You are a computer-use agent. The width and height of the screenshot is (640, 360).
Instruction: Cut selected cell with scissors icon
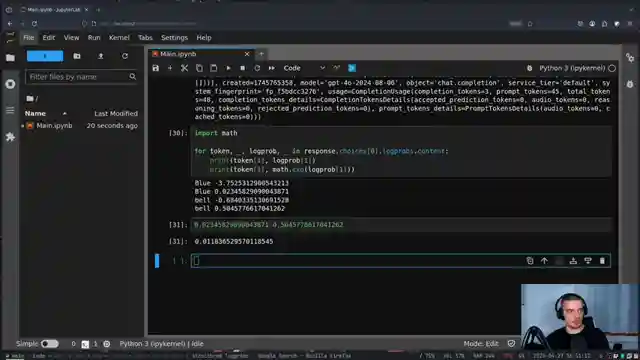[184, 68]
